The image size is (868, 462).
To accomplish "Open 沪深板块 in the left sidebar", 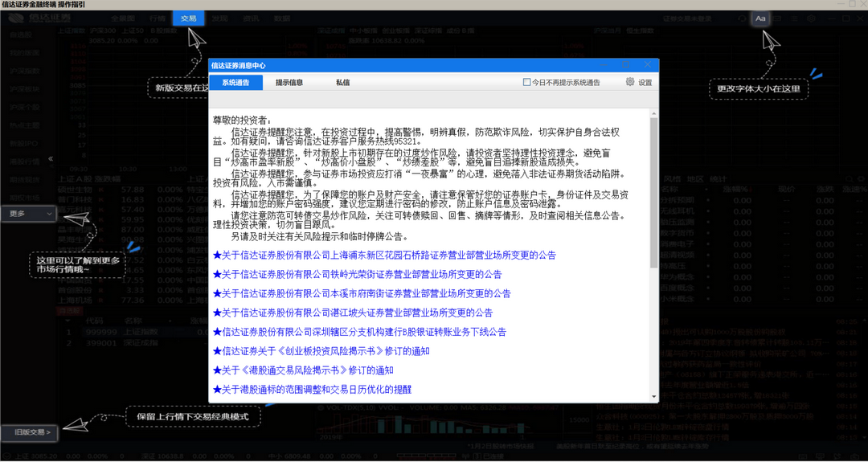I will 24,89.
